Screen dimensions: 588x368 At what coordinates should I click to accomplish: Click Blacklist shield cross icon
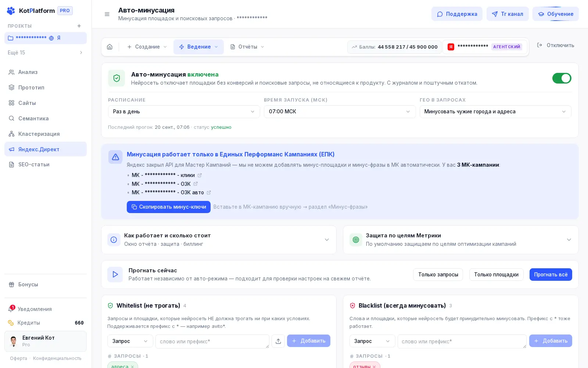[352, 305]
